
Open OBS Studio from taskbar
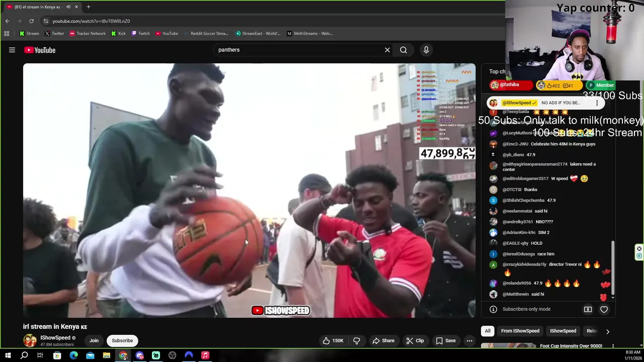(173, 355)
